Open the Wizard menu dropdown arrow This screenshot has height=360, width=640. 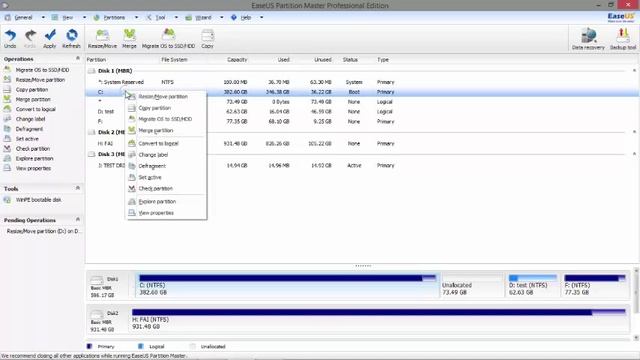222,18
